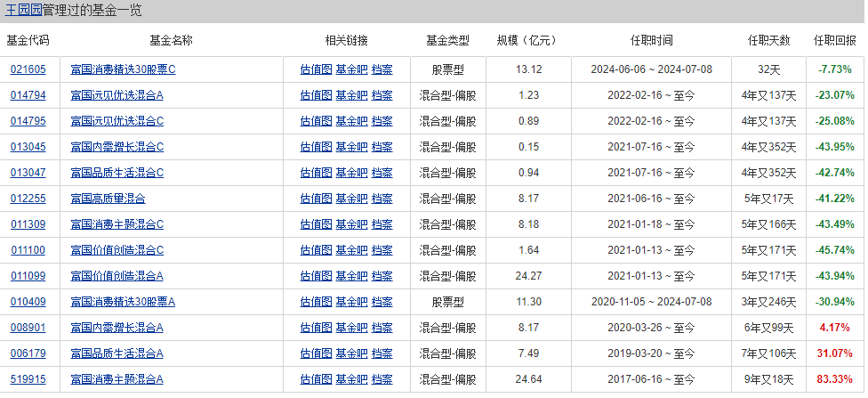Open 富国高质量混合 fund page
868x398 pixels.
[108, 199]
